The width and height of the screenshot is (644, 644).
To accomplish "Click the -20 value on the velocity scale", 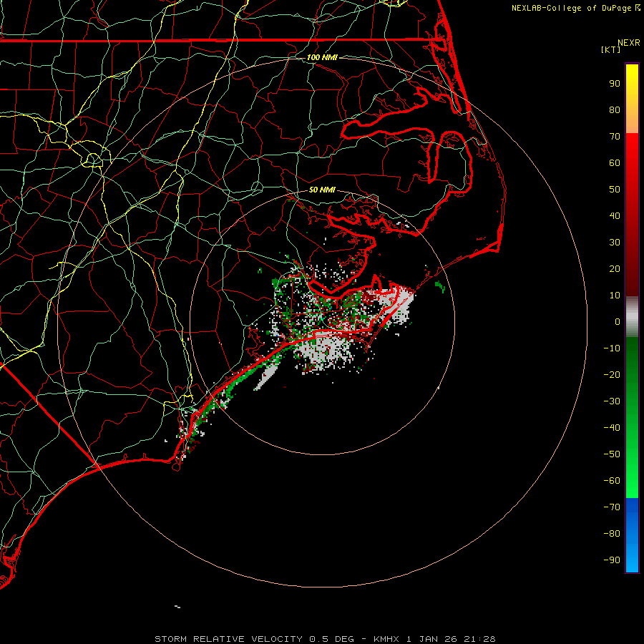I will (x=612, y=375).
